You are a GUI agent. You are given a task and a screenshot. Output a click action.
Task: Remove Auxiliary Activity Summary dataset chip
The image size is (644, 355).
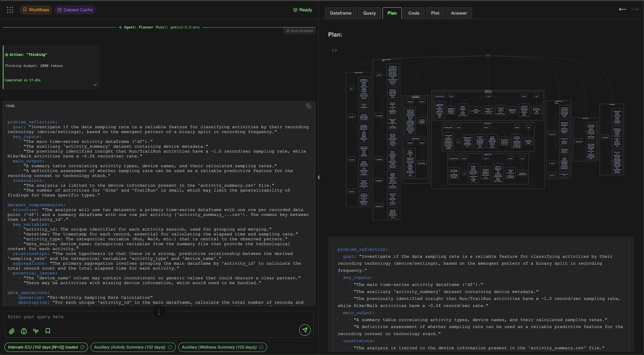click(170, 347)
